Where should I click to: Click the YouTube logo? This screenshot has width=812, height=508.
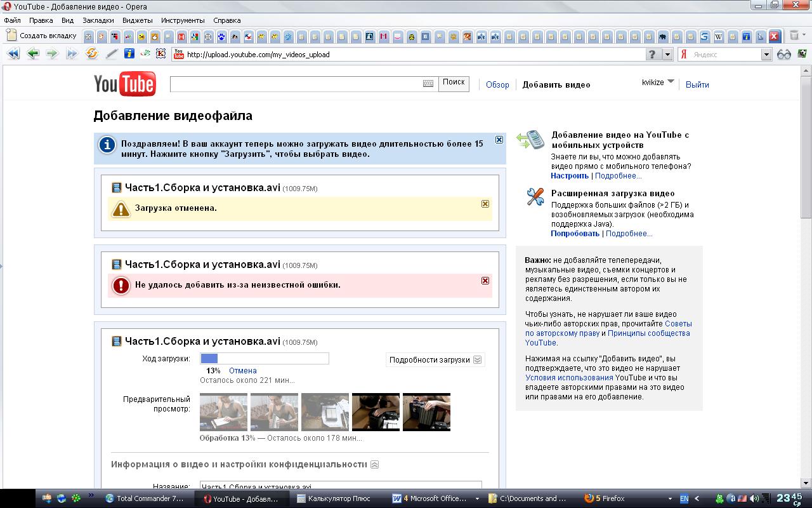point(124,84)
